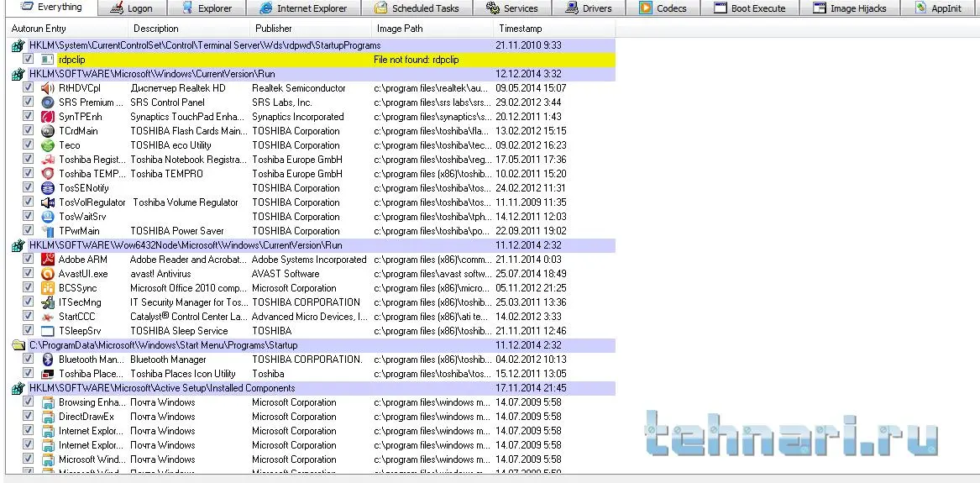Click the TosVolRegulator speaker icon
Viewport: 980px width, 483px height.
click(48, 202)
